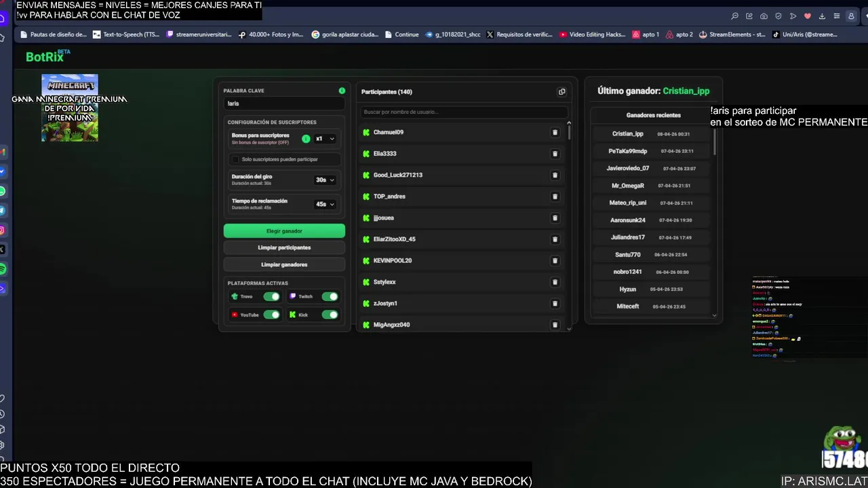
Task: Open Instagram icon in browser sidebar
Action: coord(3,230)
